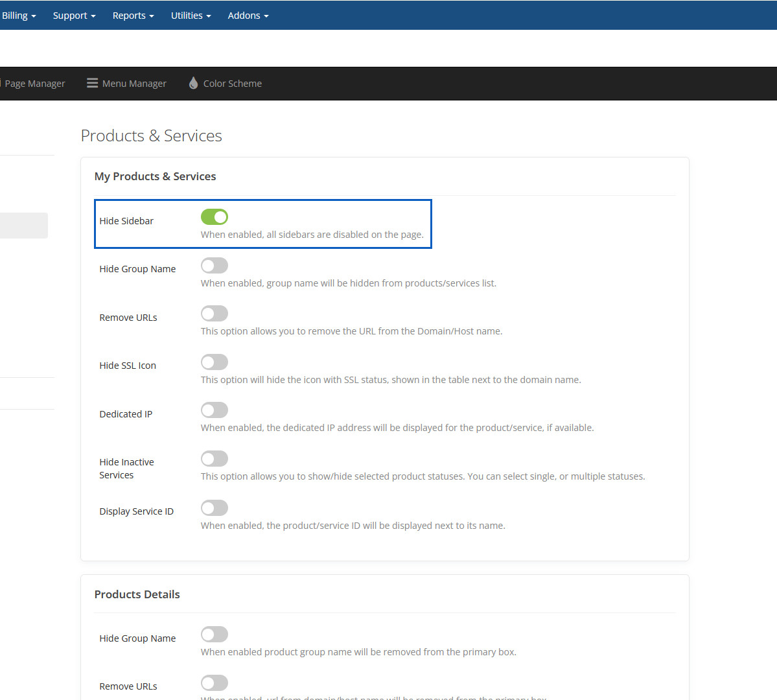Click the Color Scheme droplet icon
Image resolution: width=777 pixels, height=700 pixels.
tap(193, 83)
